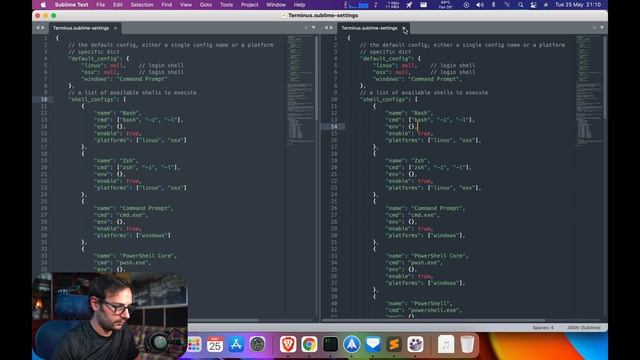The height and width of the screenshot is (360, 640).
Task: Go to previous tab in right pane
Action: coord(326,28)
